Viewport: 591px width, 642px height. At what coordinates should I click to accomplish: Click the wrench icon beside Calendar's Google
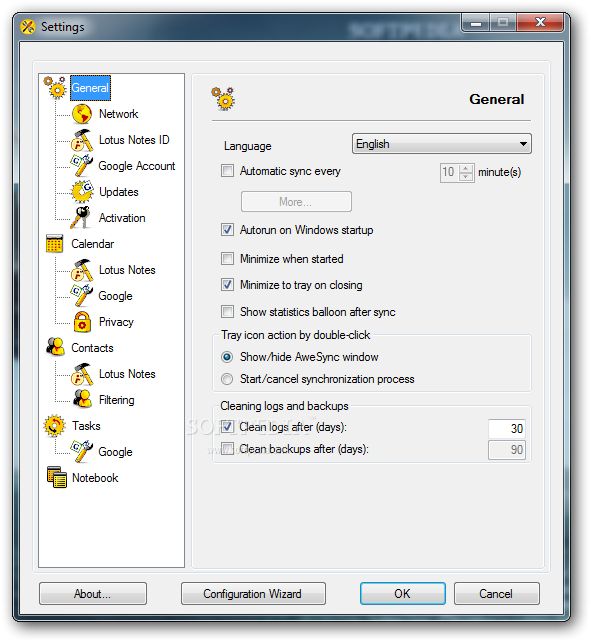click(x=82, y=296)
